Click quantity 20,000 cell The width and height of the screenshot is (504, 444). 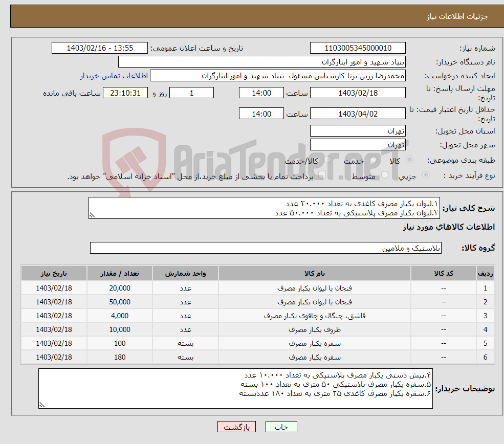tap(120, 288)
